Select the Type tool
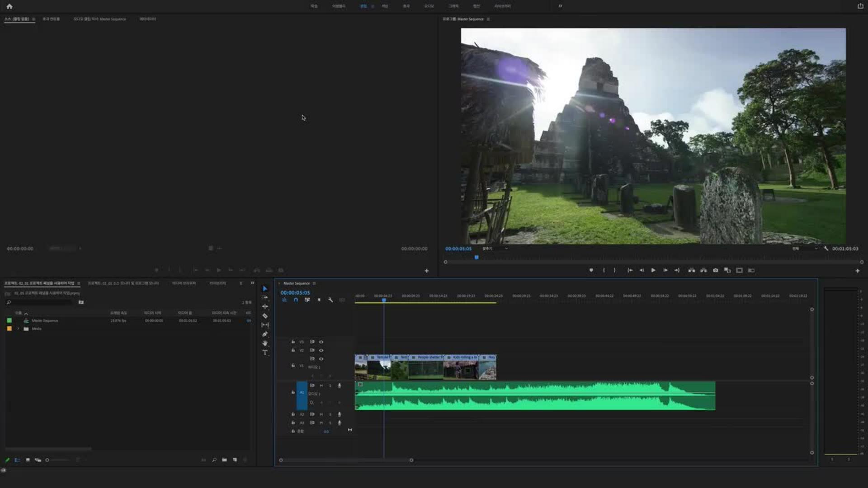The image size is (868, 488). tap(265, 352)
